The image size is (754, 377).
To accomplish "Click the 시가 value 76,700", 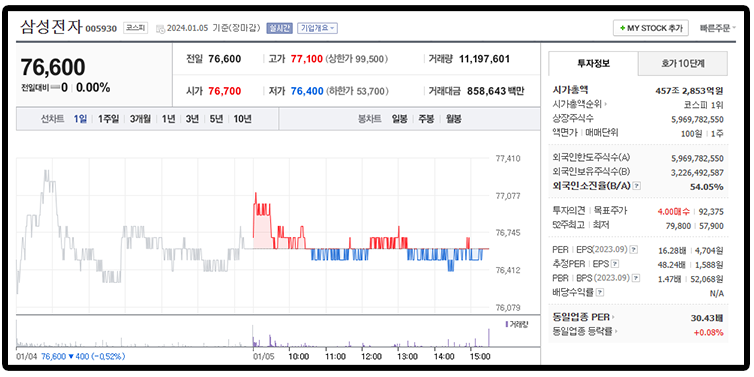I will 225,91.
